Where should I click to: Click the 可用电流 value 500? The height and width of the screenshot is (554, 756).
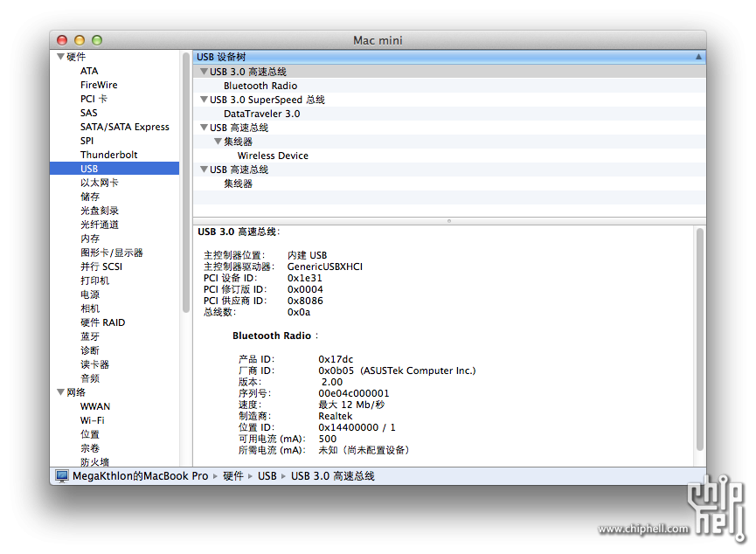point(328,439)
